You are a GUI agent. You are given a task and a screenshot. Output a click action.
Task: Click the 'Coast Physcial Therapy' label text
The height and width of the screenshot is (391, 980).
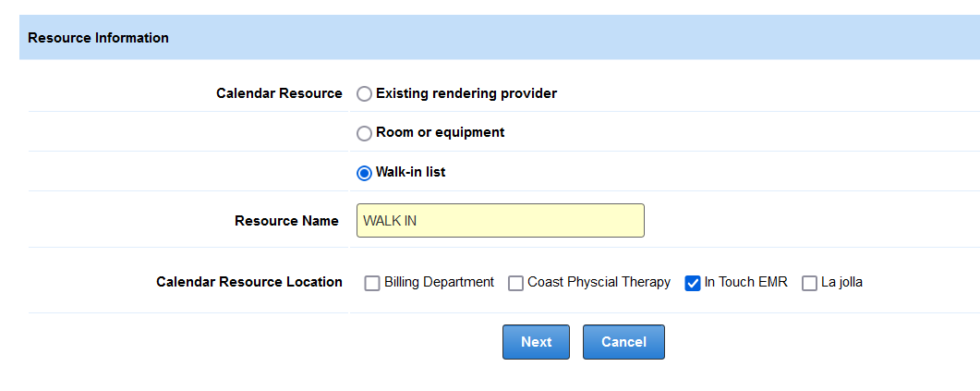point(599,282)
